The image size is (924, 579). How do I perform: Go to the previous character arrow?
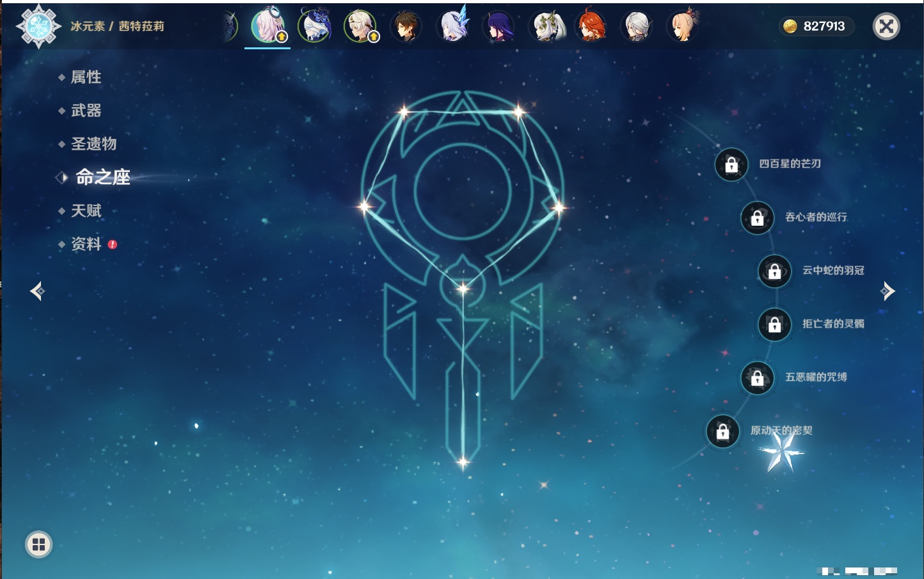[37, 291]
